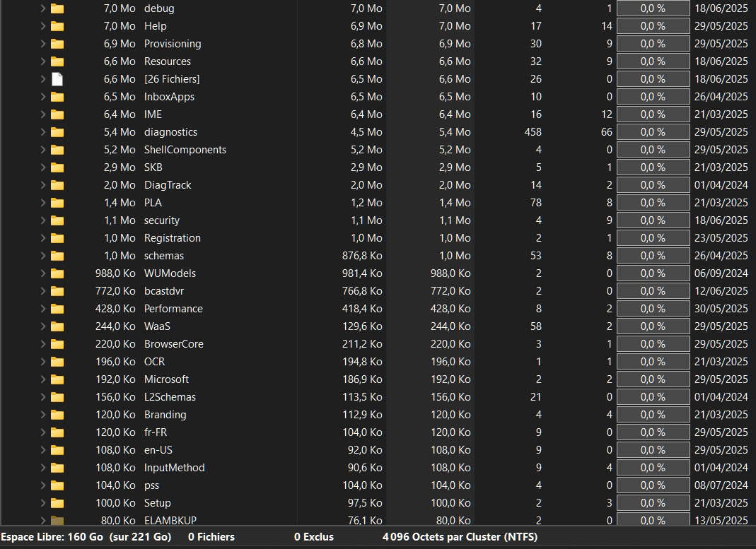
Task: Select the diagnostics folder icon
Action: pos(57,132)
